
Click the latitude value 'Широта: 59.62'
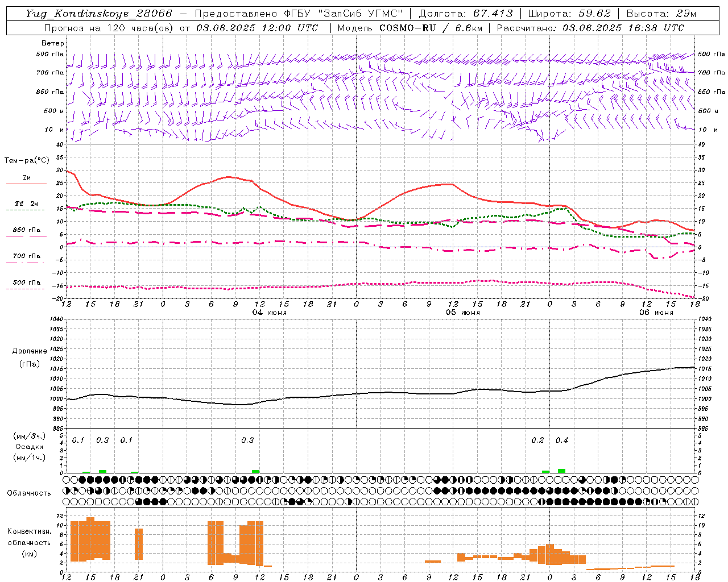click(x=569, y=14)
